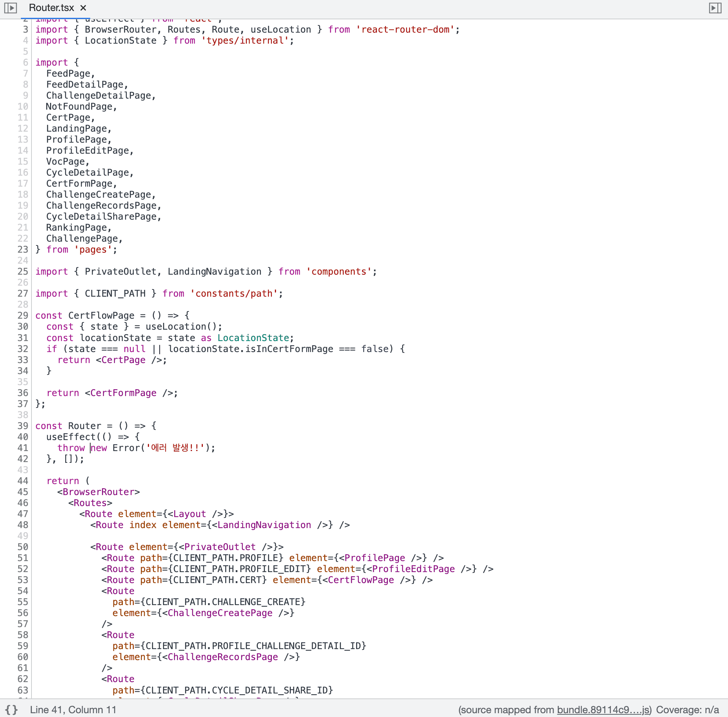Screen dimensions: 728x717
Task: Set breakpoint at line number 36
Action: (x=23, y=393)
